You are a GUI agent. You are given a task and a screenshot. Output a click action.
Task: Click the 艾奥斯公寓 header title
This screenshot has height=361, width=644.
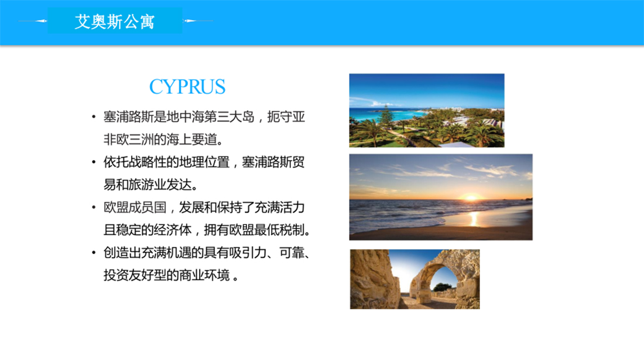pos(115,21)
